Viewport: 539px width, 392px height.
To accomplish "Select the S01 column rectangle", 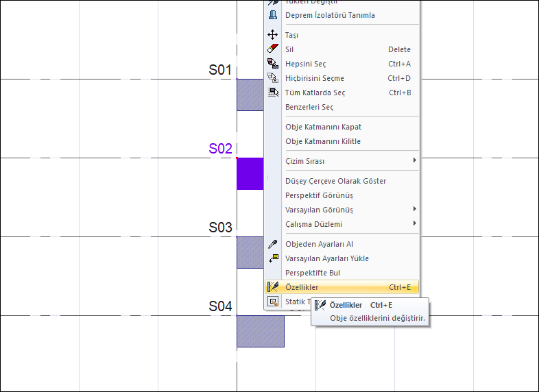I will [x=250, y=95].
